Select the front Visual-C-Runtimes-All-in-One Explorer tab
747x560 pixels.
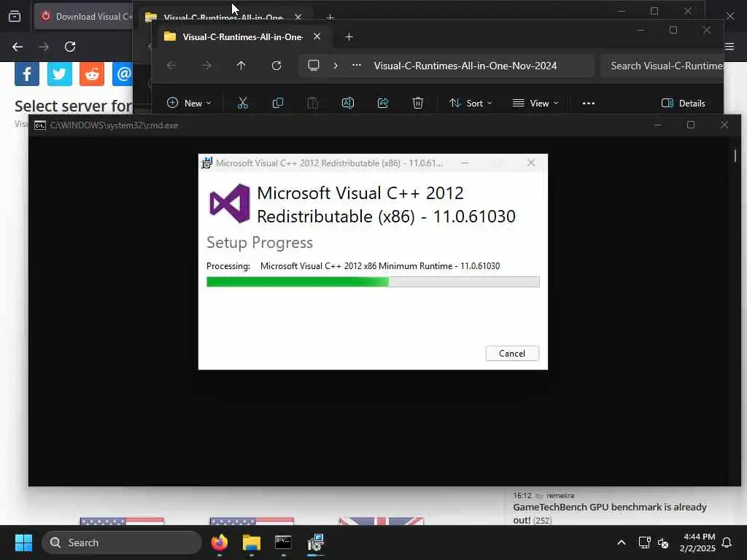[243, 36]
